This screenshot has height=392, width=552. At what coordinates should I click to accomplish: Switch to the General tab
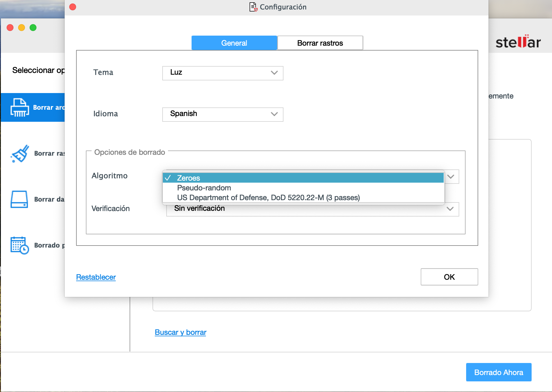234,43
